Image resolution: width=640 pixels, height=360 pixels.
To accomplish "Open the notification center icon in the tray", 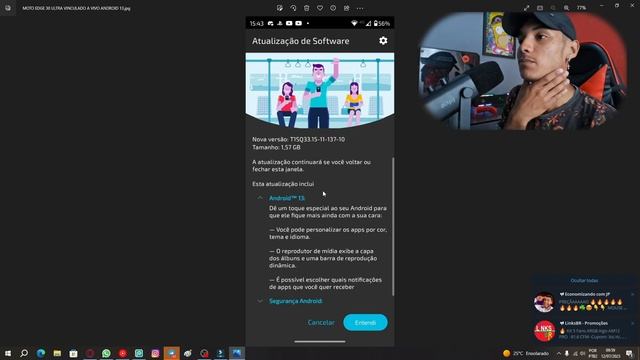I will (x=629, y=353).
